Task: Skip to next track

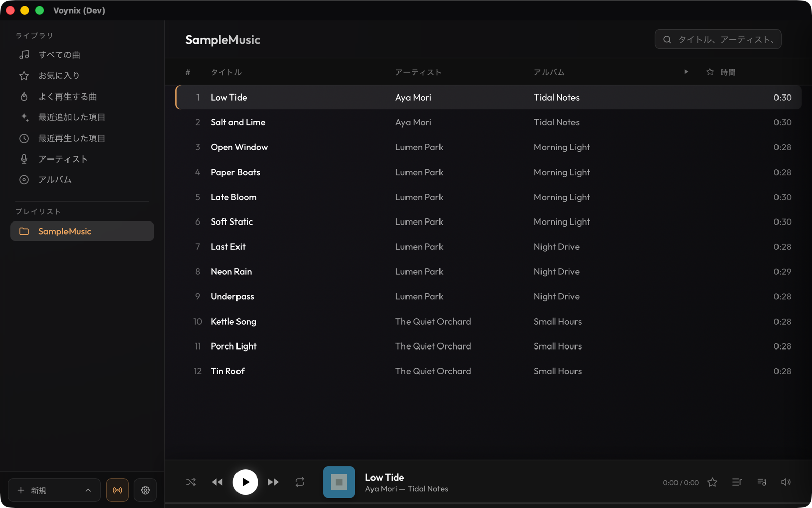Action: pos(273,482)
